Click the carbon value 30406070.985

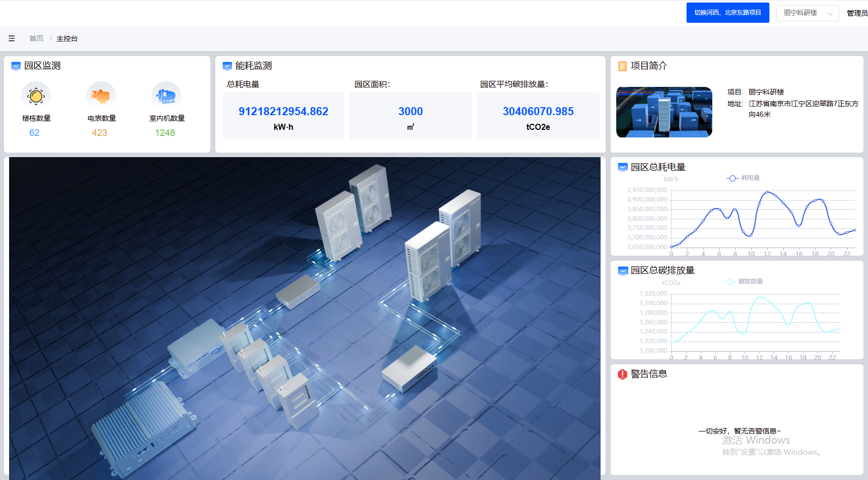[538, 111]
